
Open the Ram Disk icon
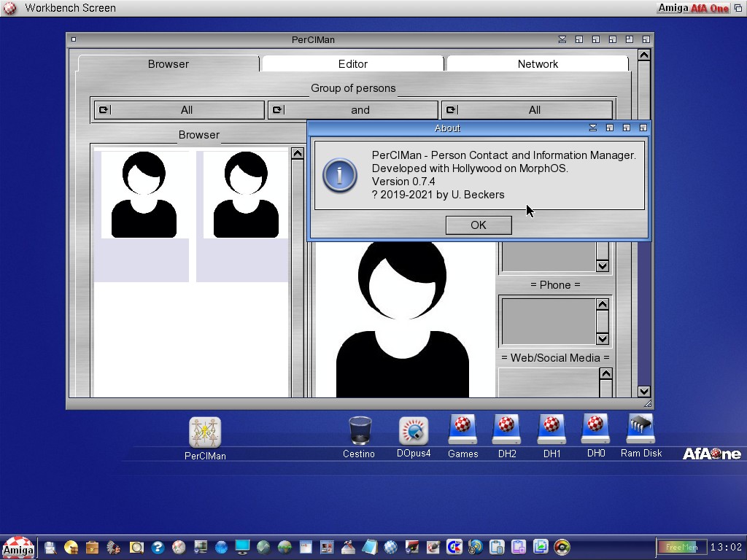(x=640, y=430)
